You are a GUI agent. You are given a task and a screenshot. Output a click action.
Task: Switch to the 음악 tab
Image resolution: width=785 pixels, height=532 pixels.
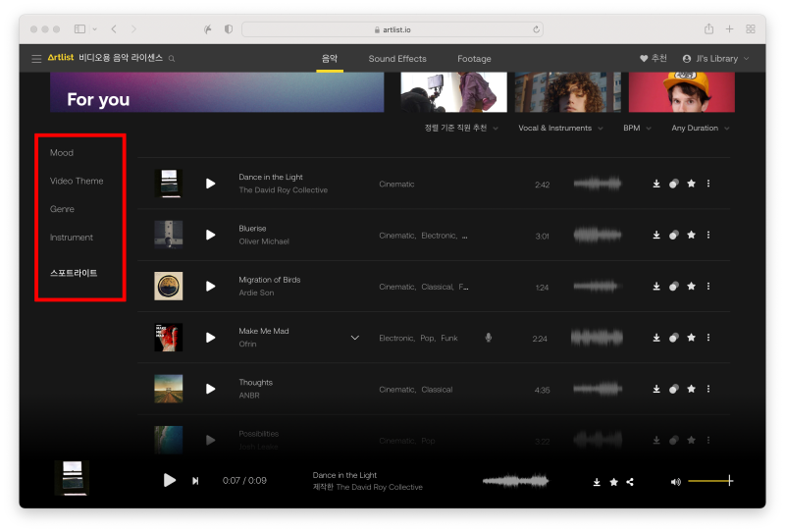[x=330, y=59]
